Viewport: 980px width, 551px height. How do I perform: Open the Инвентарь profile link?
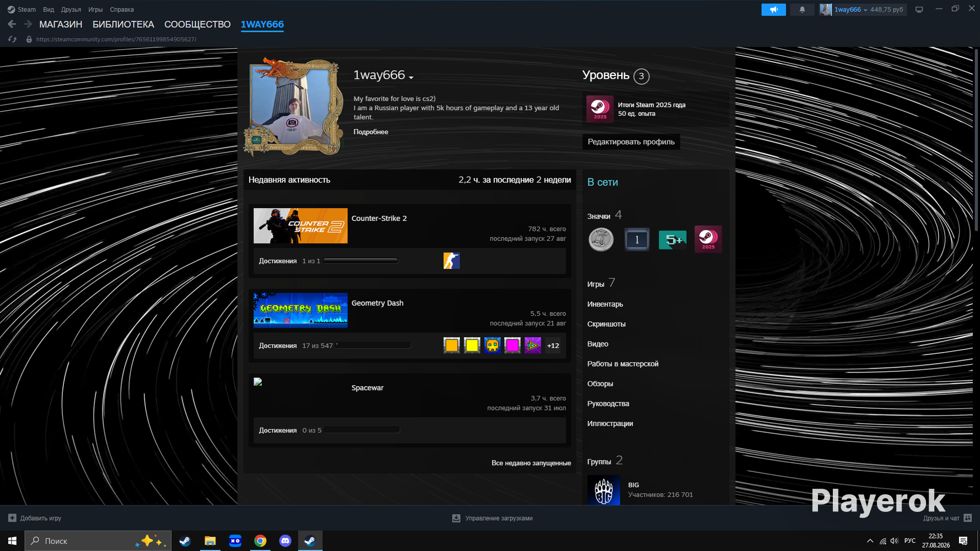coord(605,304)
